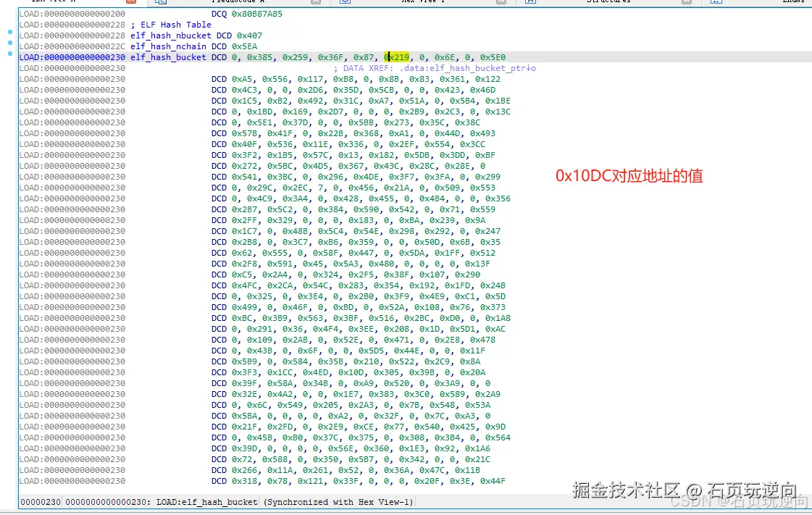Viewport: 812px width, 515px height.
Task: Click '(Synchronized with Hex View-1)' status text
Action: [338, 502]
